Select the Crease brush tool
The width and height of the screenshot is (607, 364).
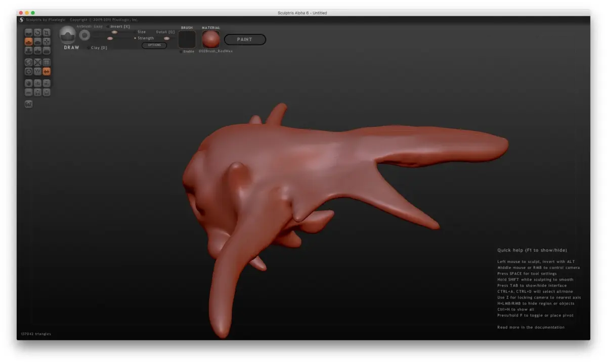29,33
